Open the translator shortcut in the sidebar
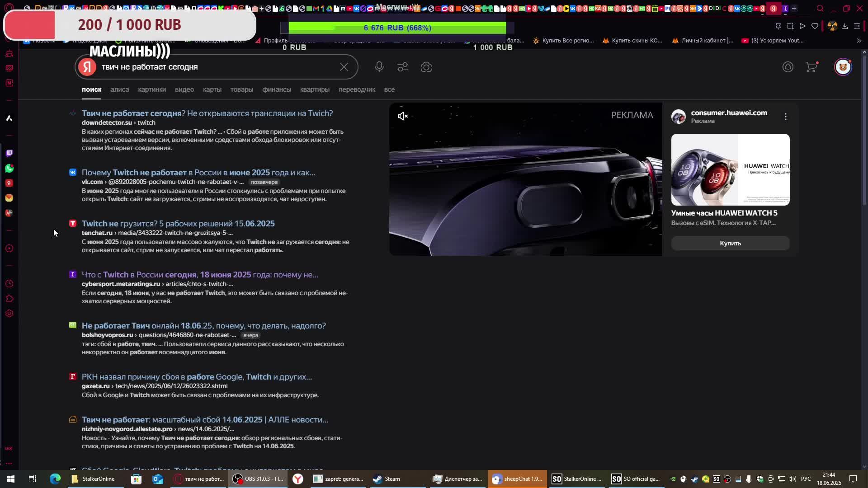Image resolution: width=868 pixels, height=488 pixels. 9,213
